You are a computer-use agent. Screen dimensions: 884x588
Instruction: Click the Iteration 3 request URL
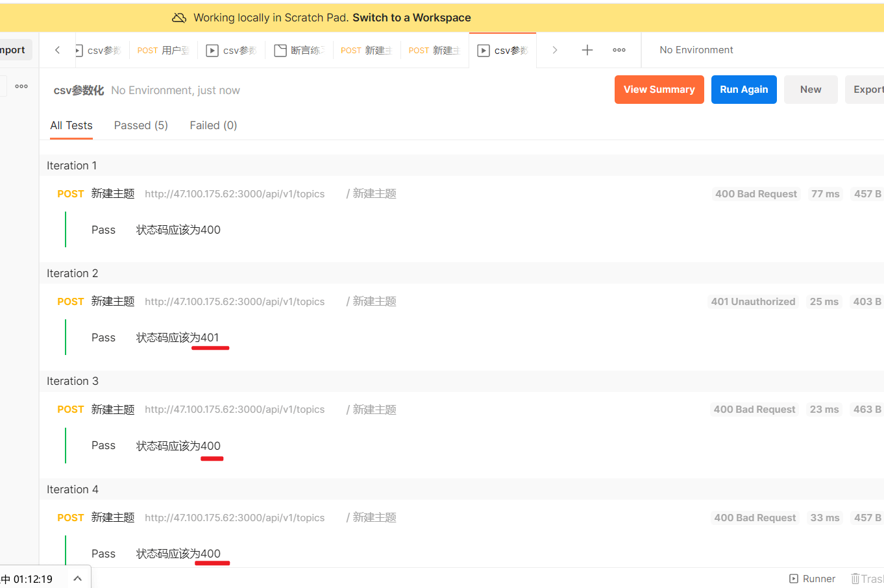tap(234, 410)
